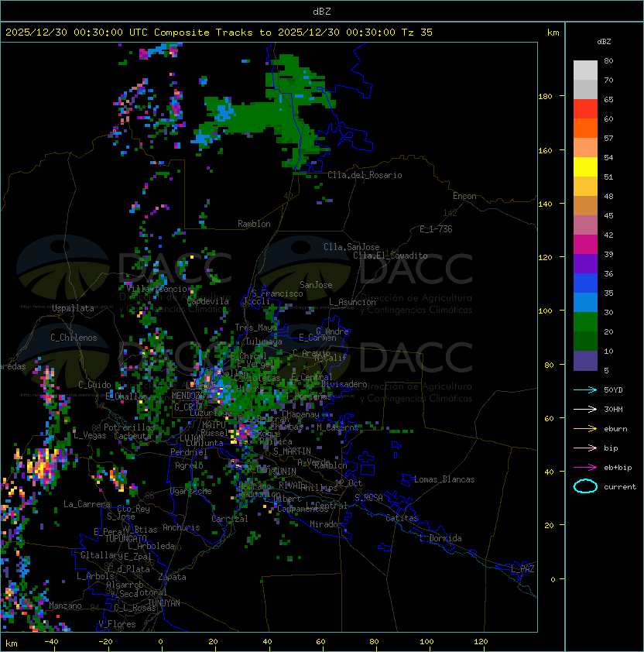644x652 pixels.
Task: Click the 'Anchoris' map label
Action: tap(181, 527)
